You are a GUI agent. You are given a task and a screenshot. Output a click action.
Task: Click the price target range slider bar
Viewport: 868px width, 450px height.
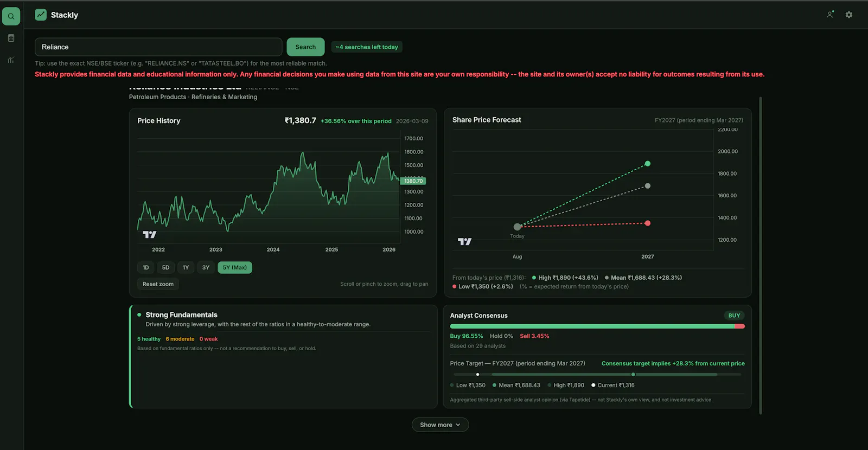[x=597, y=374]
